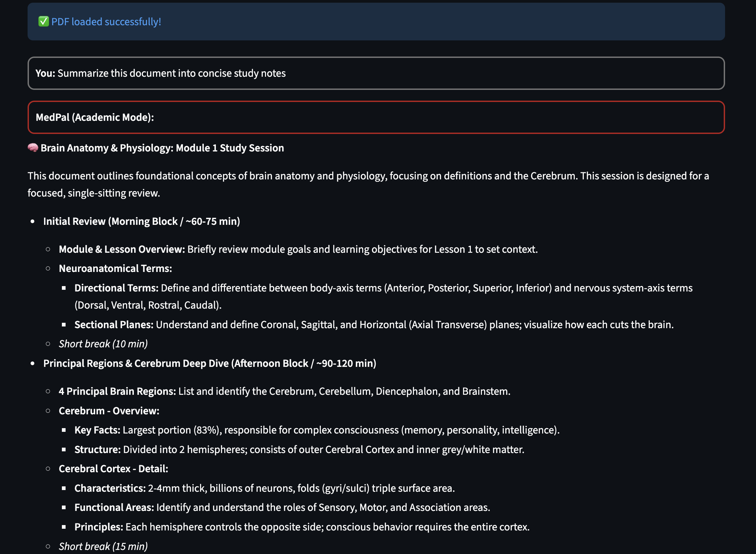Click the Key Facts bullet label
This screenshot has height=554, width=756.
97,430
